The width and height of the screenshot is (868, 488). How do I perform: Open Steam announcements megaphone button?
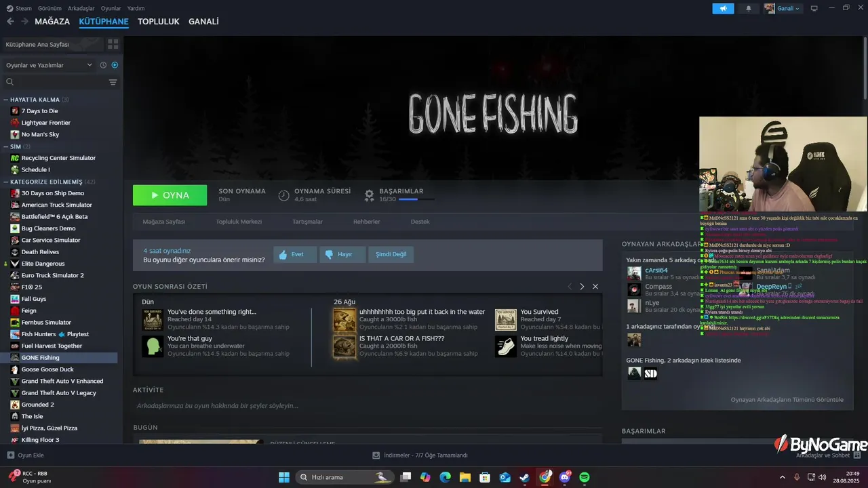[723, 8]
